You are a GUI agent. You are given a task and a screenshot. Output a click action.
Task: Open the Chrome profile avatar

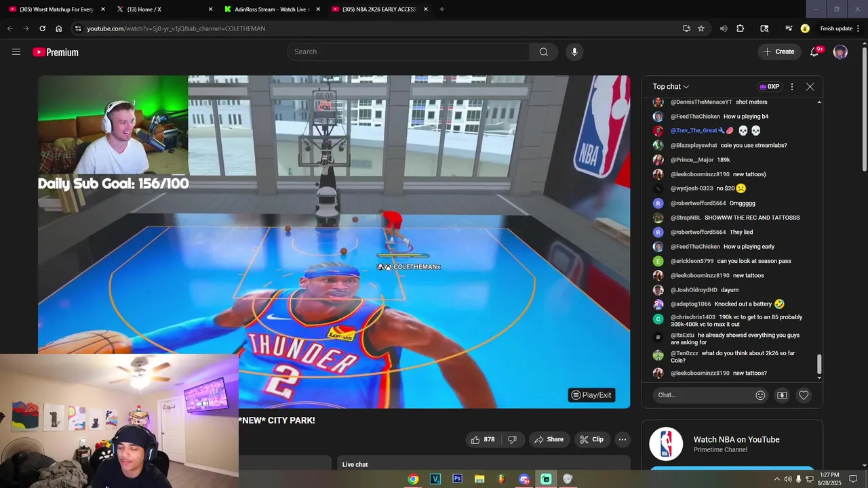805,28
